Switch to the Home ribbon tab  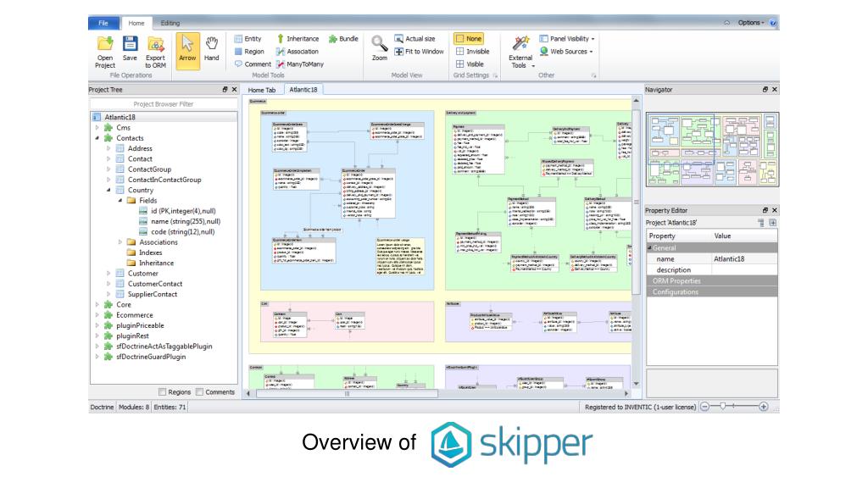point(136,23)
